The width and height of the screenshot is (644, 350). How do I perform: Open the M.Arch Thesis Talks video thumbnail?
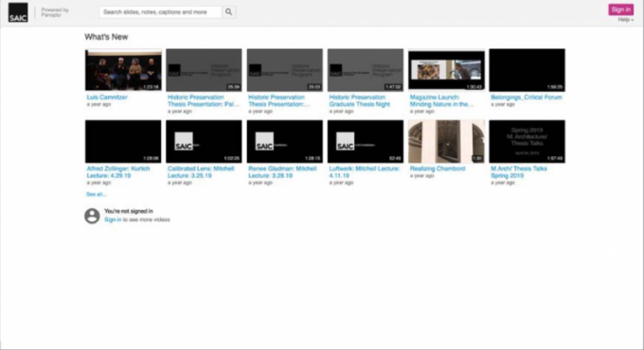click(x=527, y=142)
